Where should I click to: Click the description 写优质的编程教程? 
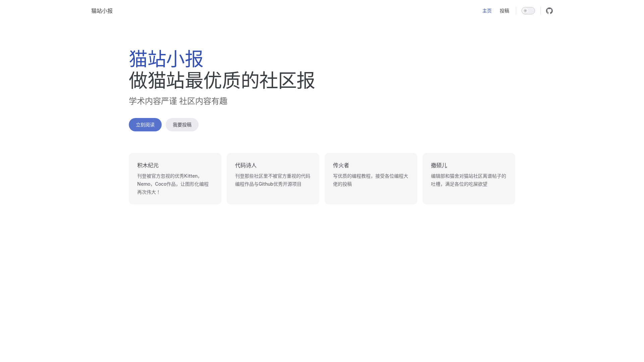[x=371, y=180]
